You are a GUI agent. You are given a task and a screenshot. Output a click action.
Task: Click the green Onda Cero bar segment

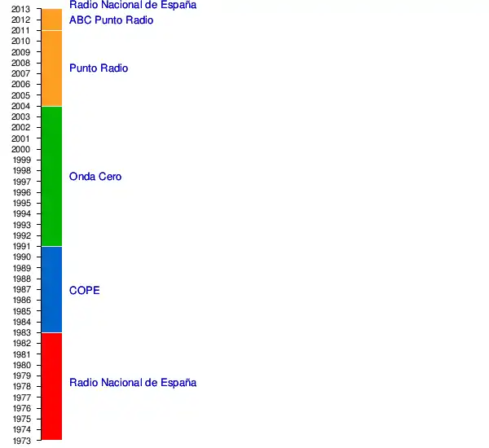[x=51, y=176]
